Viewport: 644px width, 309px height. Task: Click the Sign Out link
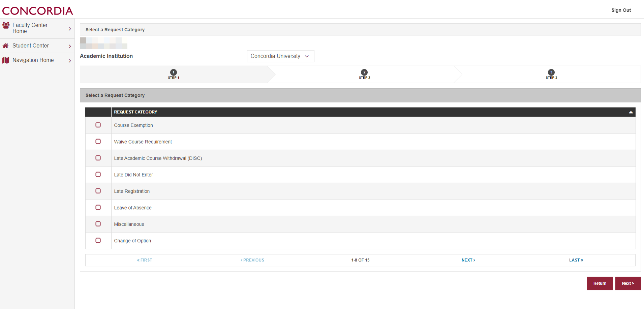click(x=621, y=10)
